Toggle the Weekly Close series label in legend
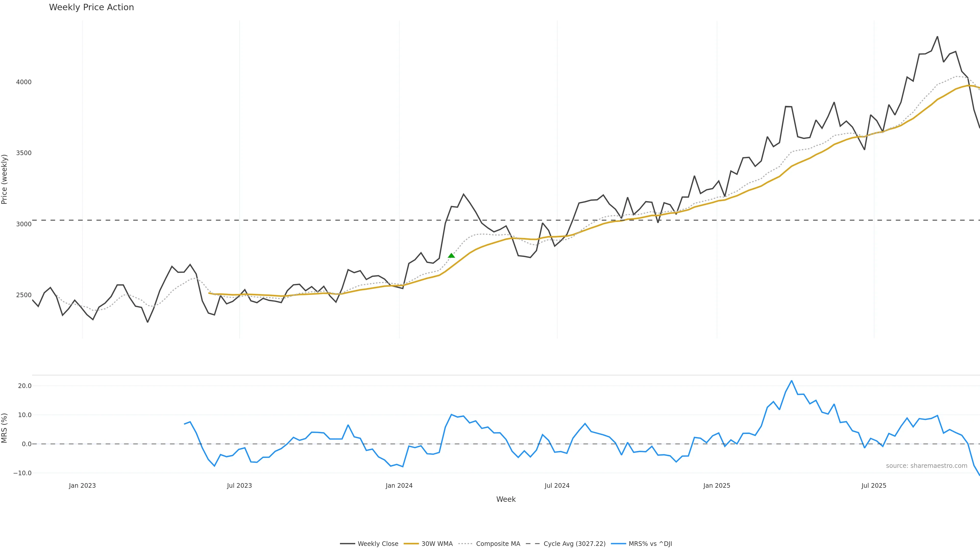Viewport: 980px width, 551px height. tap(378, 544)
